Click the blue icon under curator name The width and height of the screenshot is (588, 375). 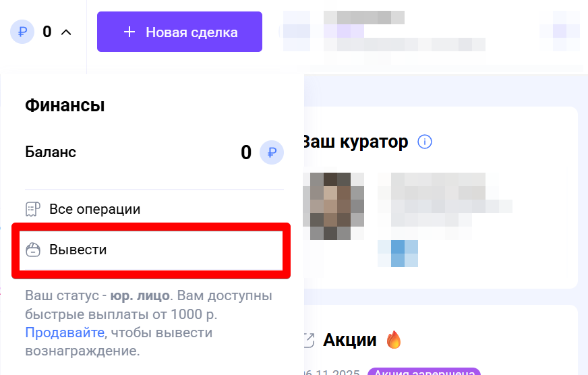coord(398,254)
